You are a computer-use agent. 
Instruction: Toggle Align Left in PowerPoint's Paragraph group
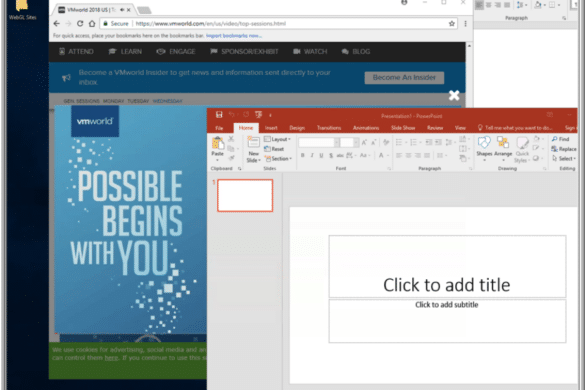tap(399, 155)
